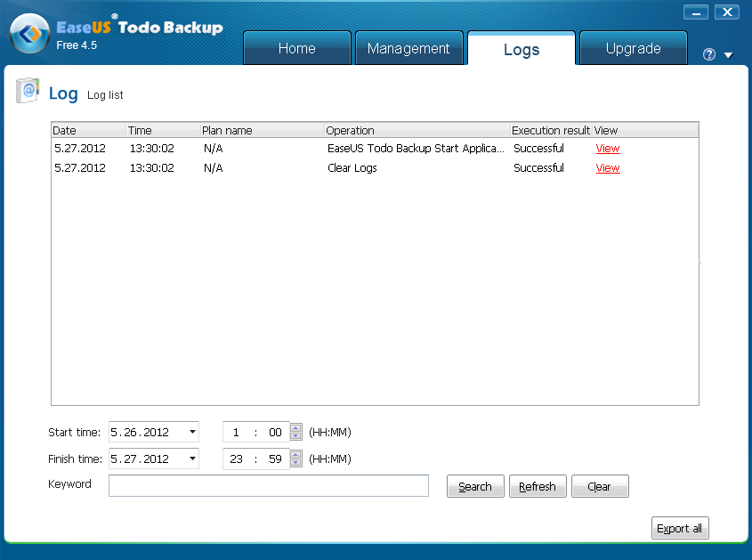Decrease Start time with down spinner
The image size is (752, 560).
(x=296, y=436)
